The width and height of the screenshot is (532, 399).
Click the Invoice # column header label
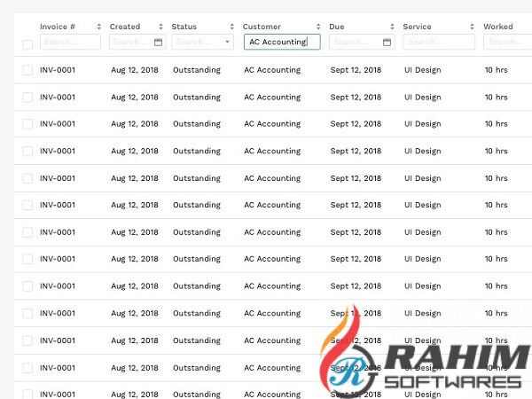point(58,27)
